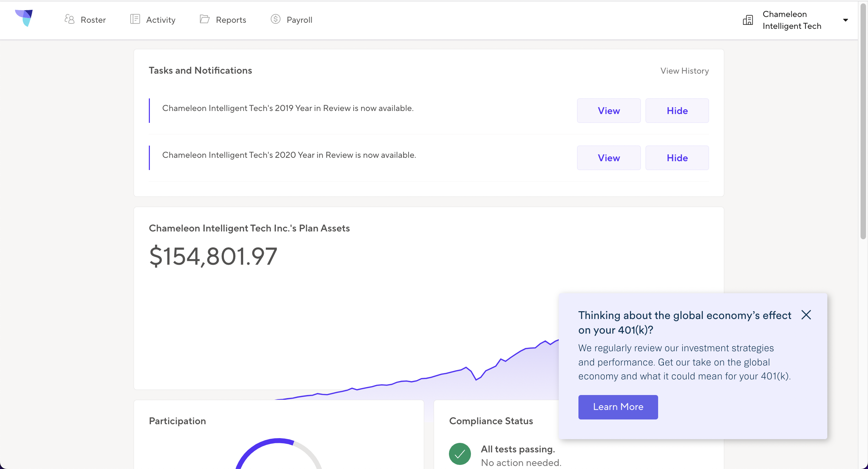Click the popup headline about global economy
868x469 pixels.
[x=685, y=322]
